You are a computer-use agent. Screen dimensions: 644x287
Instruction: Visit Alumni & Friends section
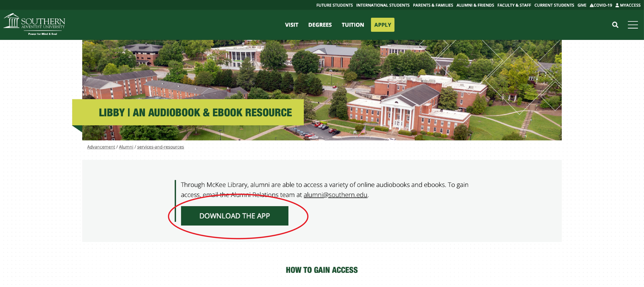pyautogui.click(x=475, y=5)
